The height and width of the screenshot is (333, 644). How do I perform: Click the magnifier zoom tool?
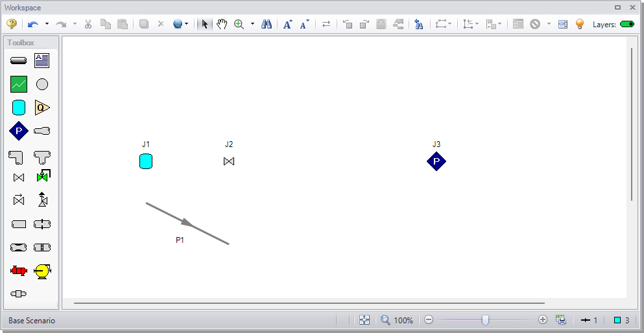point(239,24)
